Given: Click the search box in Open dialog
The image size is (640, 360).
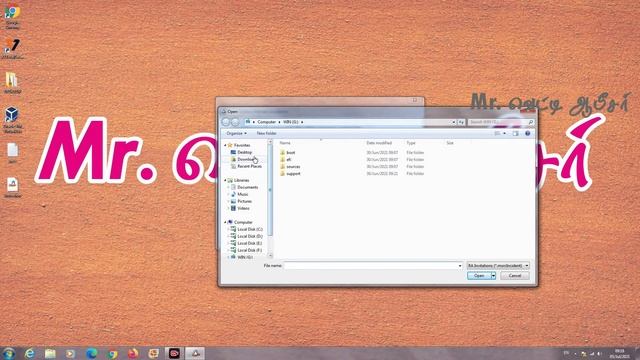Looking at the screenshot, I should click(x=500, y=122).
